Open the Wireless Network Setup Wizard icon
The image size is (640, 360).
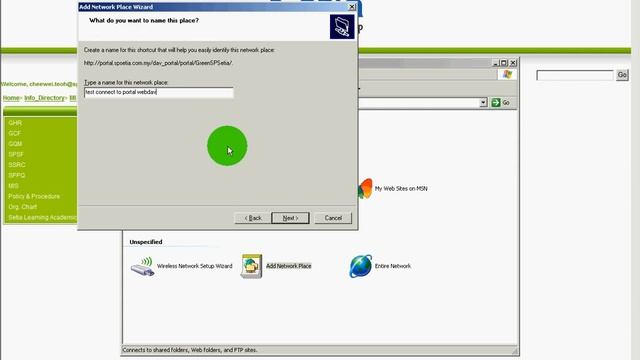142,266
